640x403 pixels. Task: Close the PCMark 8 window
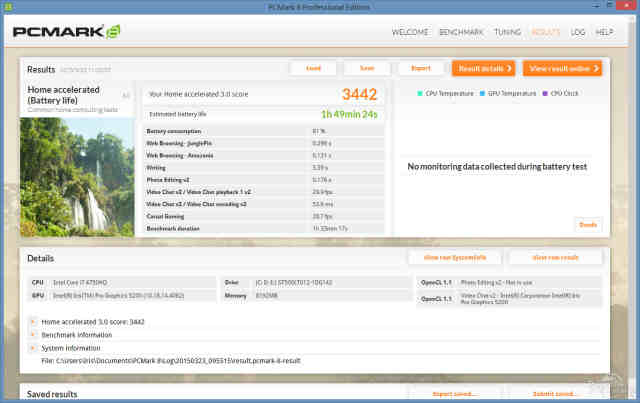click(x=627, y=5)
